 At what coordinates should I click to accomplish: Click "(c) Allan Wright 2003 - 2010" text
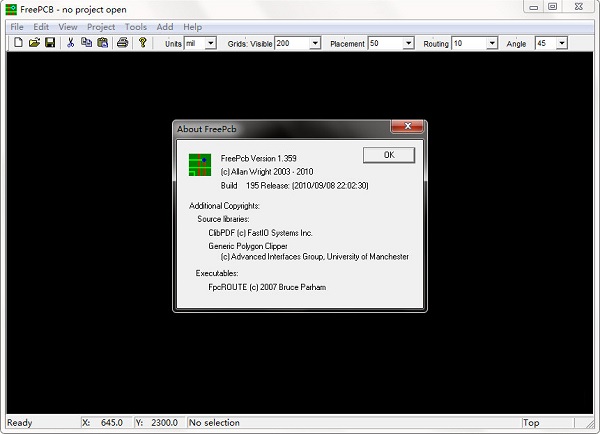click(267, 172)
